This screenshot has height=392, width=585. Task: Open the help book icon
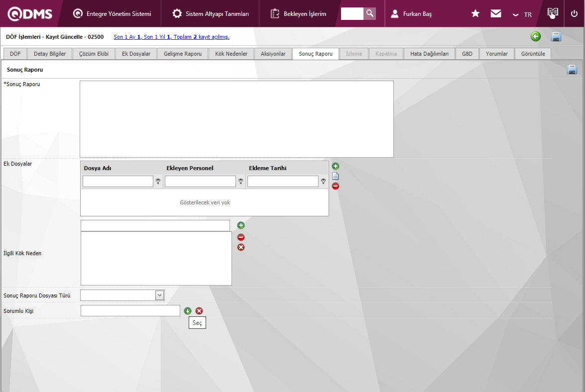click(x=553, y=13)
